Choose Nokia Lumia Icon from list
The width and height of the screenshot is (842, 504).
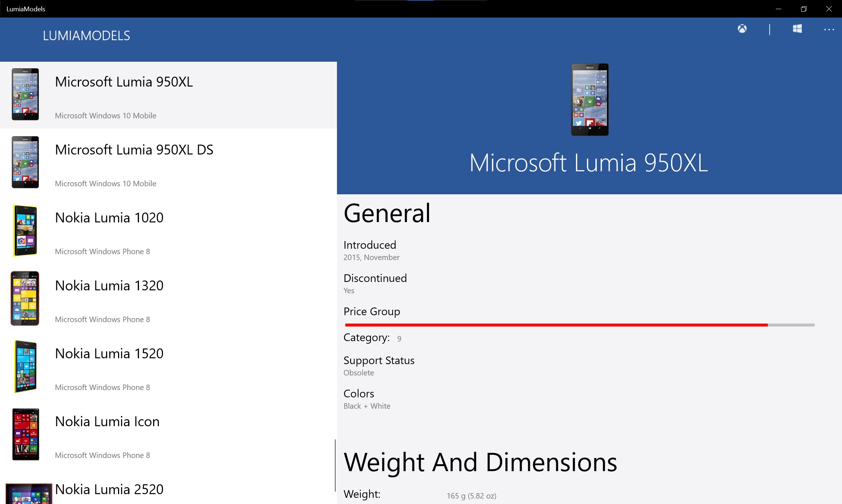(x=168, y=434)
